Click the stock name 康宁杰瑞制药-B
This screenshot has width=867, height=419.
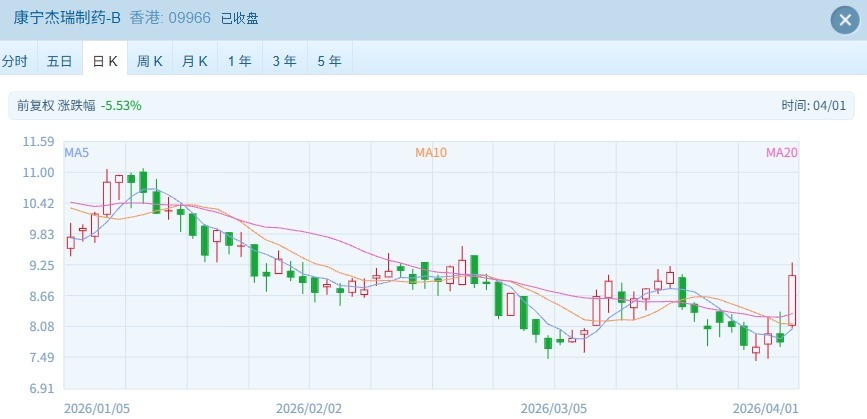point(66,17)
